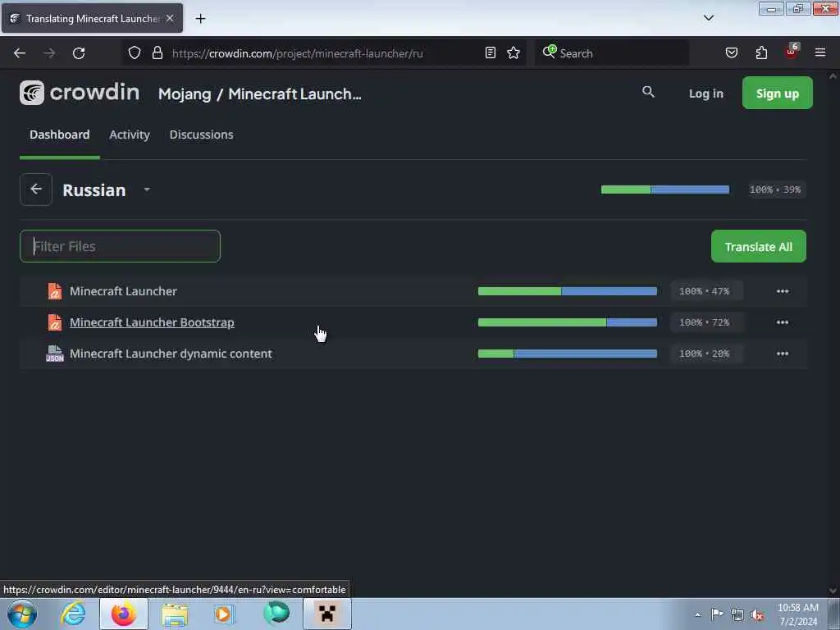840x630 pixels.
Task: Click the shield tracking protection icon
Action: (x=135, y=52)
